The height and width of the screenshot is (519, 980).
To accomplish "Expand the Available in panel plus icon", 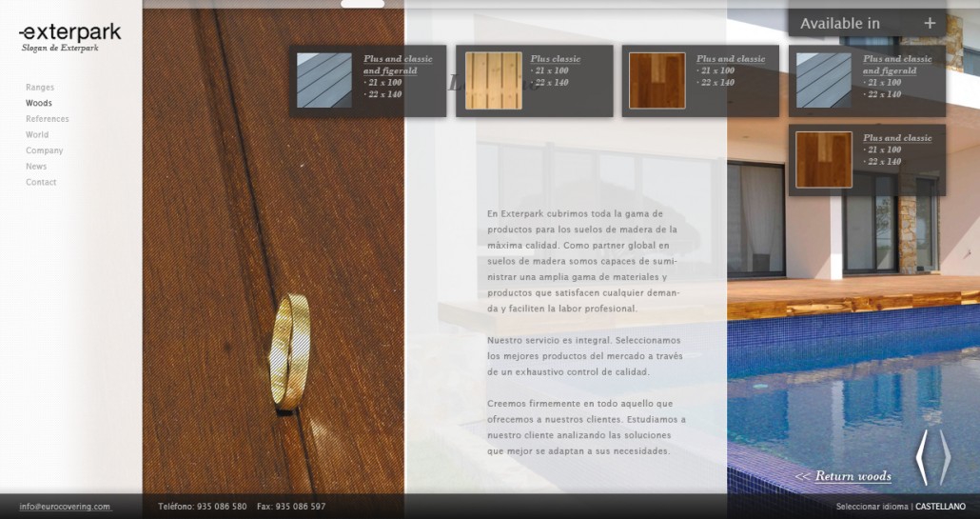I will coord(930,23).
